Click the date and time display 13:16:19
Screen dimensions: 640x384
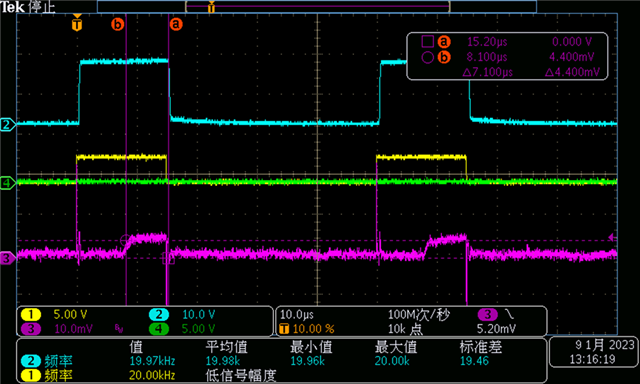click(x=593, y=360)
